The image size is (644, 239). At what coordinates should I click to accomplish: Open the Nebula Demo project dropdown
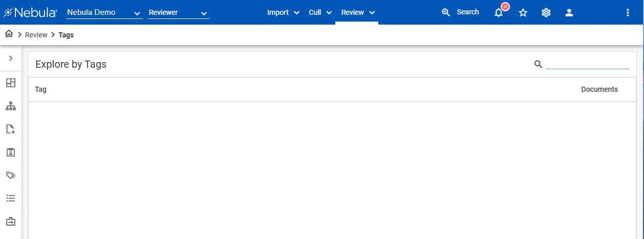104,13
